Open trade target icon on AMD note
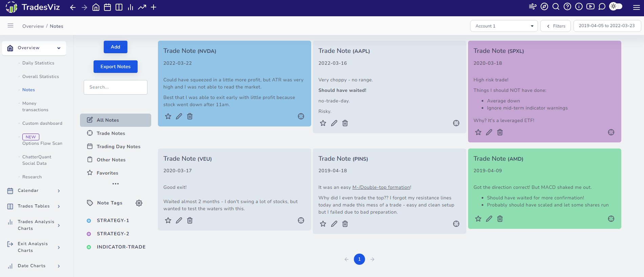 611,219
